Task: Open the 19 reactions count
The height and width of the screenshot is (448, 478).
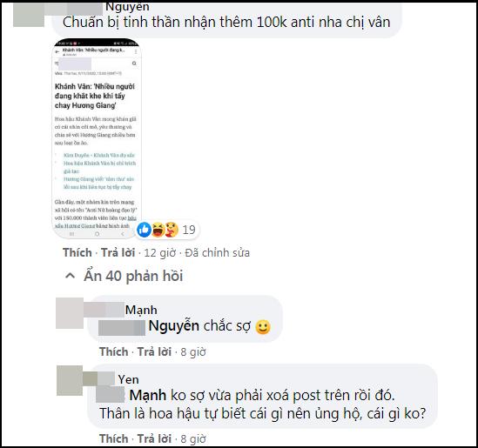Action: click(x=189, y=230)
